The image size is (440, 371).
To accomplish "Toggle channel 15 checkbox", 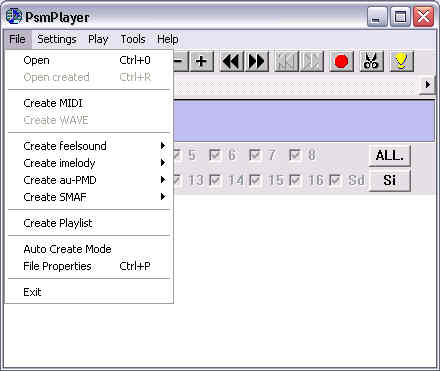I will pos(255,180).
